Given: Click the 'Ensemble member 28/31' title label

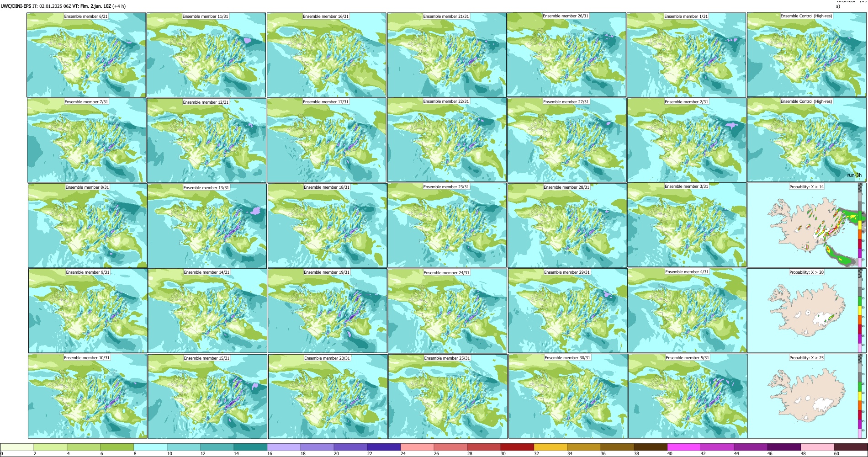Looking at the screenshot, I should [x=566, y=187].
